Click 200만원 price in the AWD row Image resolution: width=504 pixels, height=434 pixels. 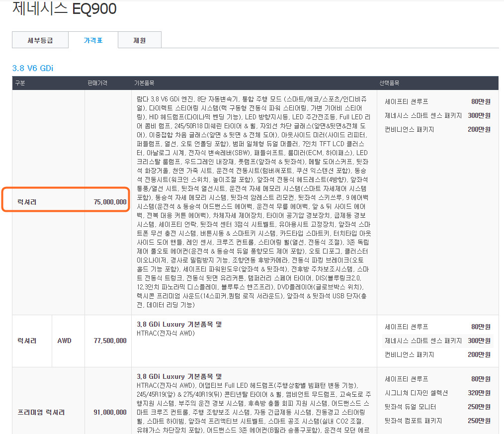tap(479, 355)
